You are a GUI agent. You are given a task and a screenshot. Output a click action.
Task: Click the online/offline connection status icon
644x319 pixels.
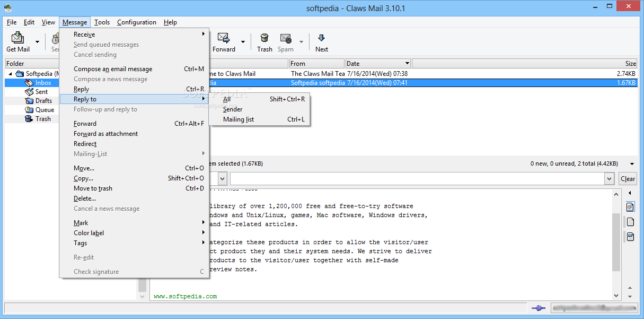point(538,308)
